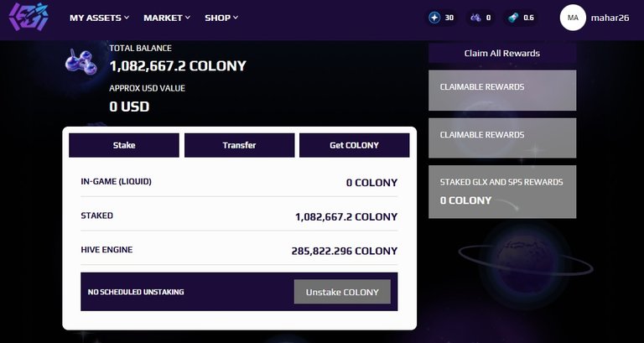
Task: Expand the MARKET dropdown menu
Action: pos(167,18)
